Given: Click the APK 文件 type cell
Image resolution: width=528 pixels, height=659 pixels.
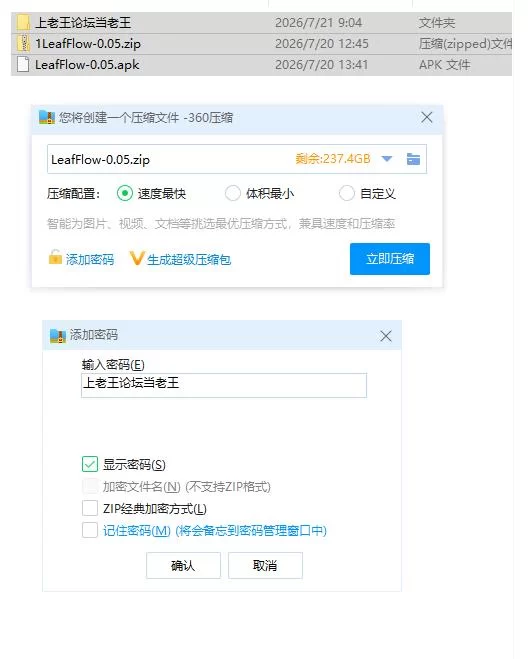Looking at the screenshot, I should [x=444, y=65].
